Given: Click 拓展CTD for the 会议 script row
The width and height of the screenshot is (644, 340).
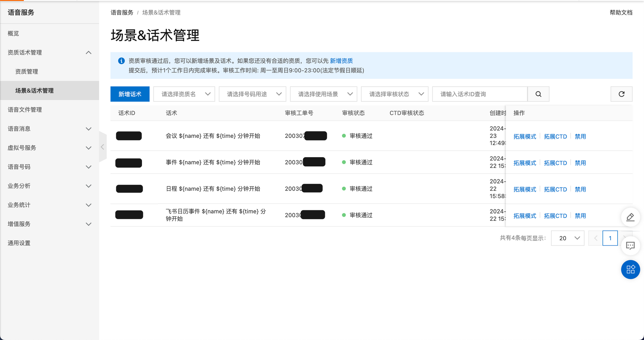Looking at the screenshot, I should click(x=555, y=137).
